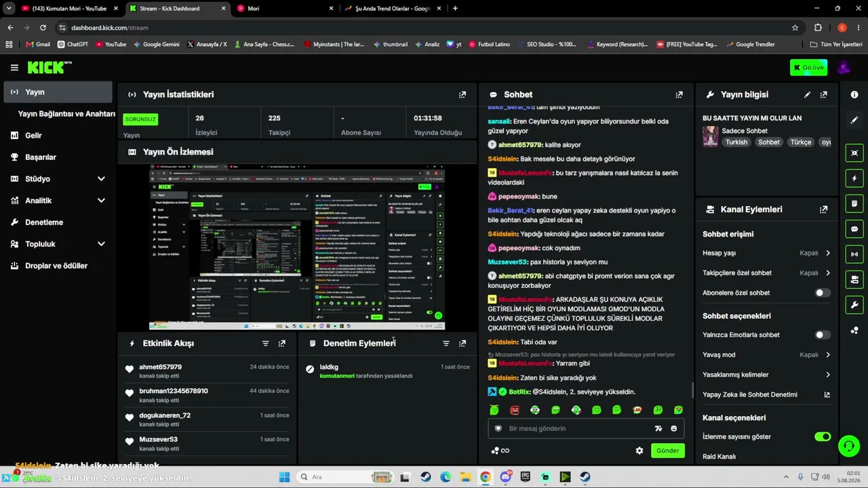Toggle the chat bubble widget icon in the right rail

coord(854,229)
